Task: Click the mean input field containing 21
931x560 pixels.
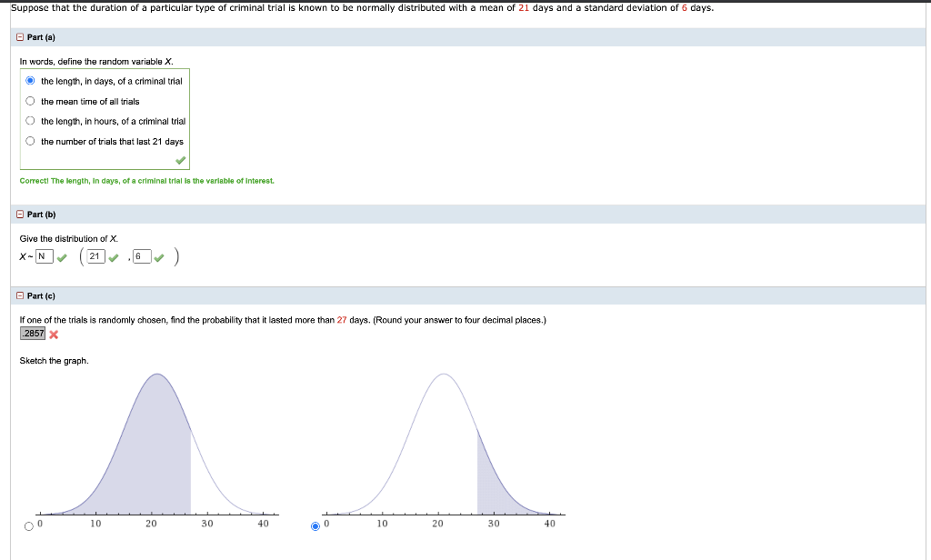Action: [95, 256]
